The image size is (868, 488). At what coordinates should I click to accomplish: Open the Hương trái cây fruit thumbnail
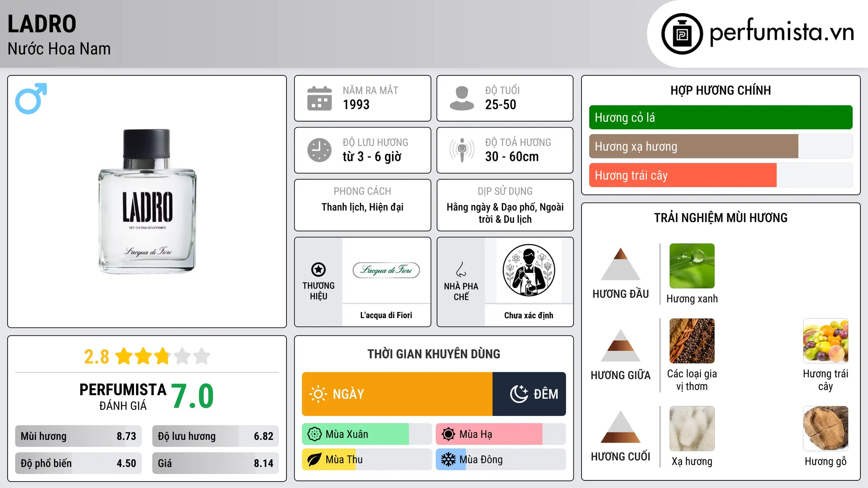click(826, 341)
